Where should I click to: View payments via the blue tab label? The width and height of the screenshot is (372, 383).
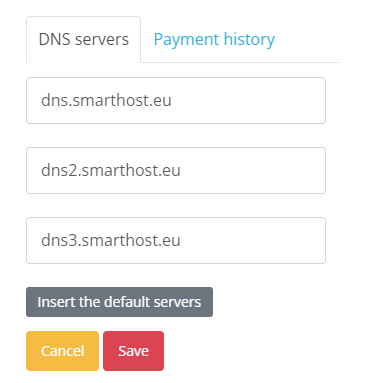[x=214, y=39]
